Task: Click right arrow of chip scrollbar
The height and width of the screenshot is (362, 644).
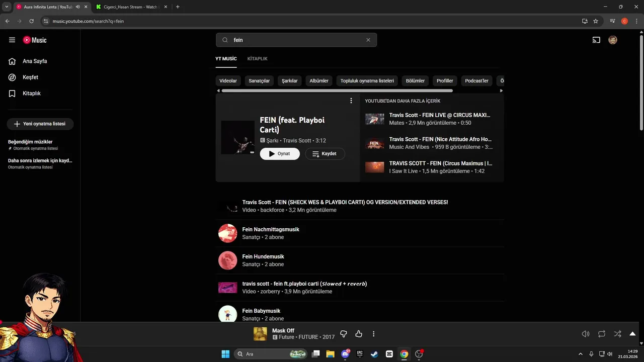Action: click(x=501, y=91)
